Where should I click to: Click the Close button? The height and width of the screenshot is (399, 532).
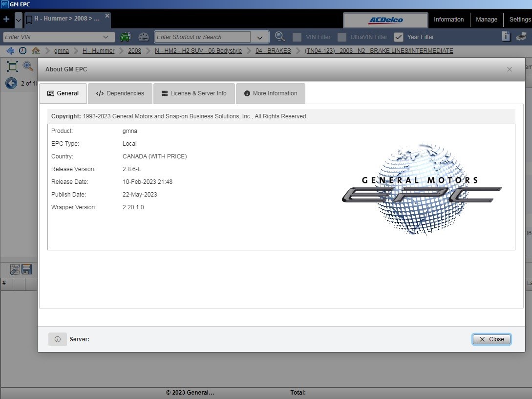pyautogui.click(x=491, y=339)
